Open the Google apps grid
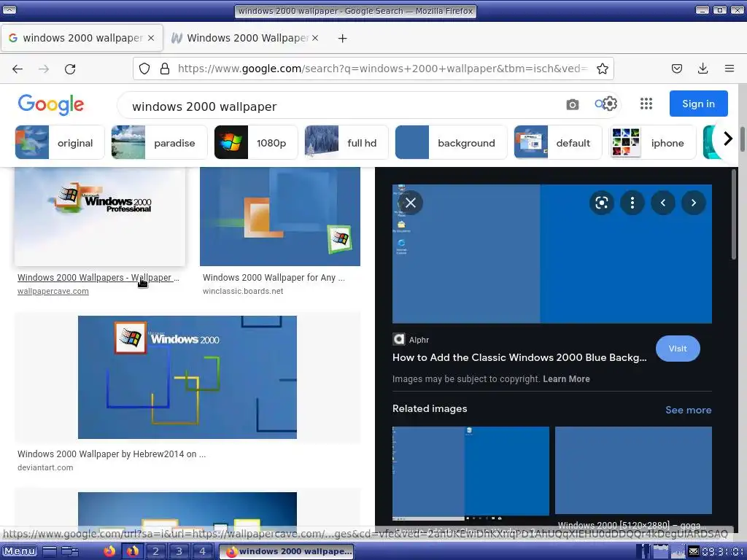The width and height of the screenshot is (747, 560). pos(646,104)
